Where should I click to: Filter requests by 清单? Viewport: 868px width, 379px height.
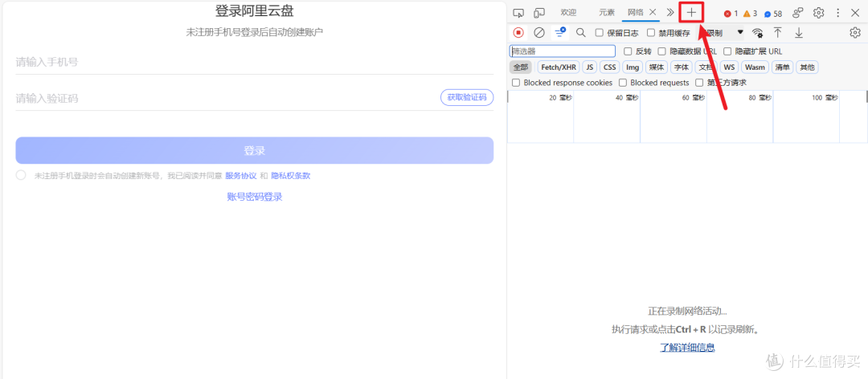[x=782, y=67]
